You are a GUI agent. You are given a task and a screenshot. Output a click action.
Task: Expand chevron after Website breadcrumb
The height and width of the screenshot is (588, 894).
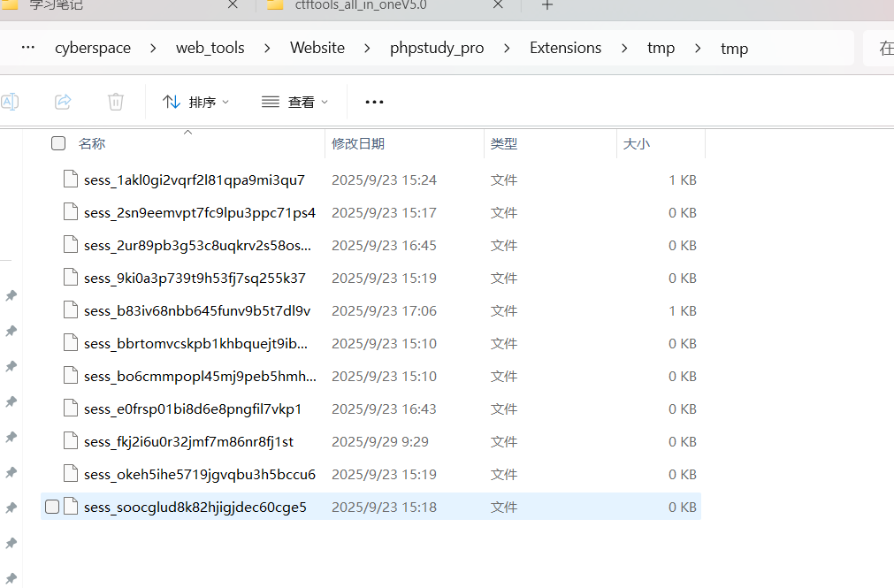[367, 49]
